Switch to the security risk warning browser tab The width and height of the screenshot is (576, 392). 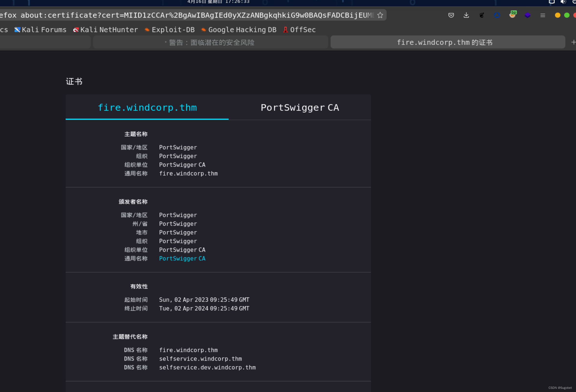click(210, 42)
